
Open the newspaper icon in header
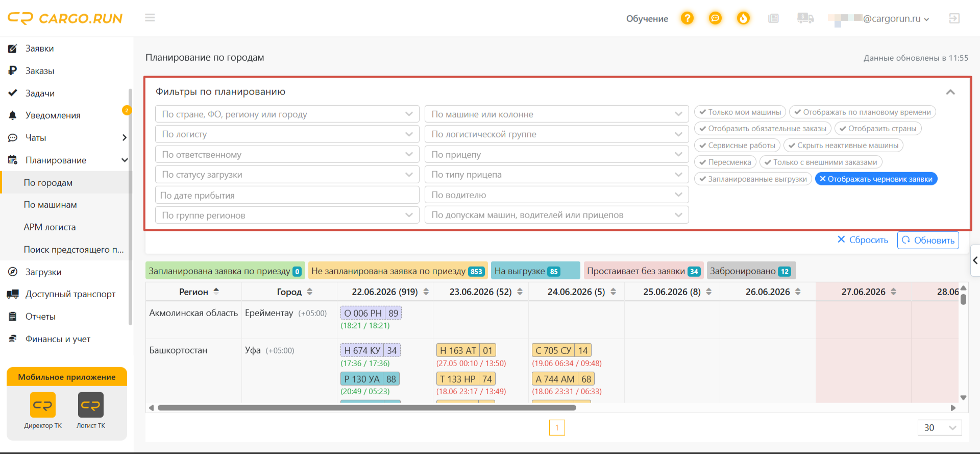pyautogui.click(x=773, y=18)
